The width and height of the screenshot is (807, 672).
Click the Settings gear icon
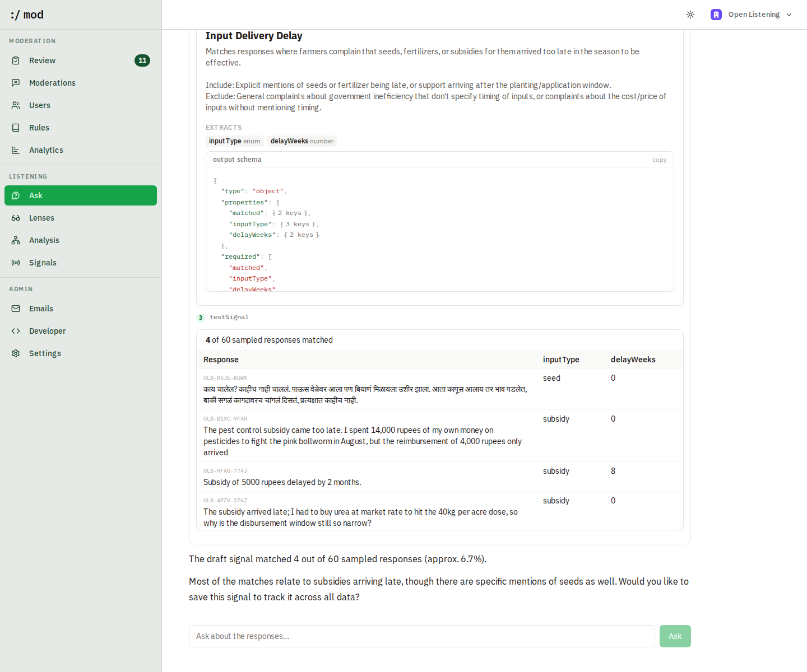coord(16,353)
